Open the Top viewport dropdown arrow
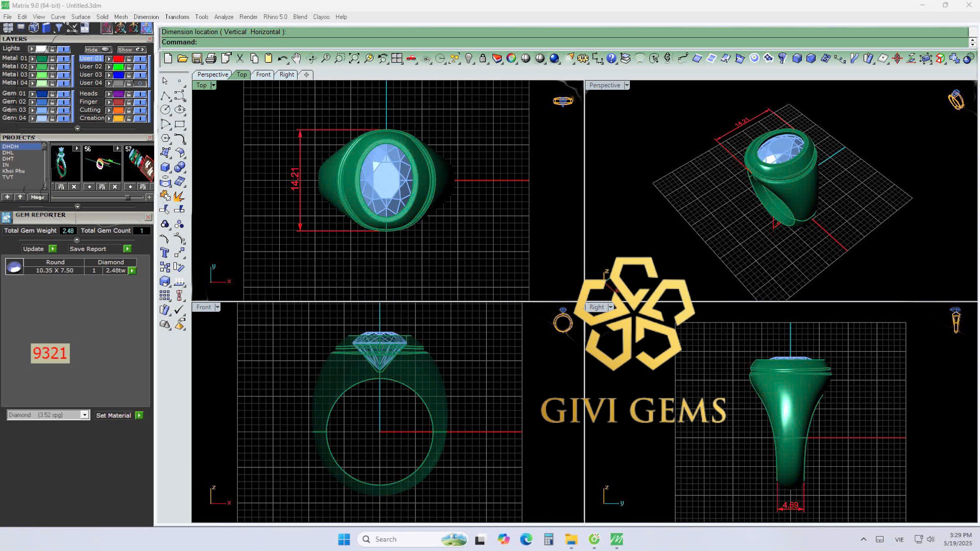The width and height of the screenshot is (980, 551). pos(213,85)
